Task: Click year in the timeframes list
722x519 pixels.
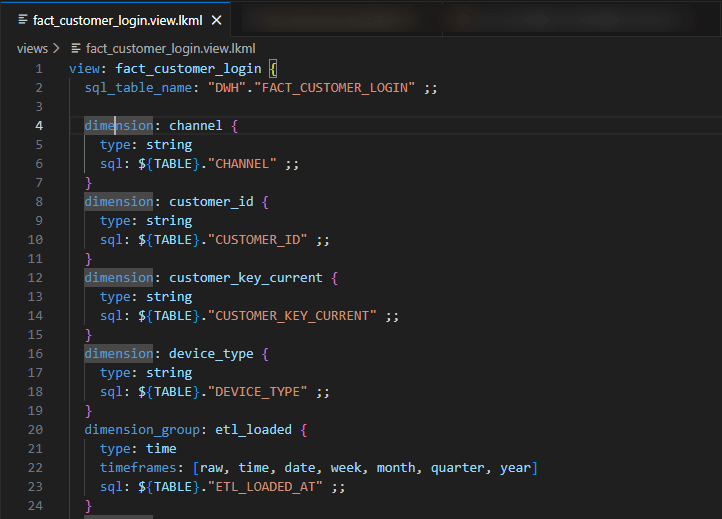Action: tap(515, 468)
